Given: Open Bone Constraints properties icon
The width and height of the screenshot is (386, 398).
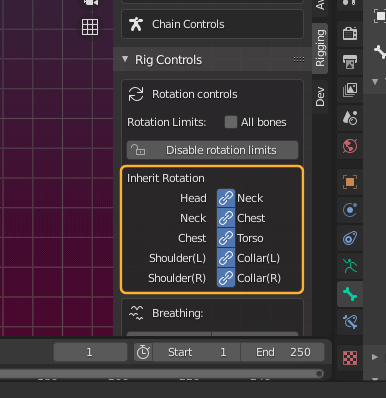Looking at the screenshot, I should (350, 322).
